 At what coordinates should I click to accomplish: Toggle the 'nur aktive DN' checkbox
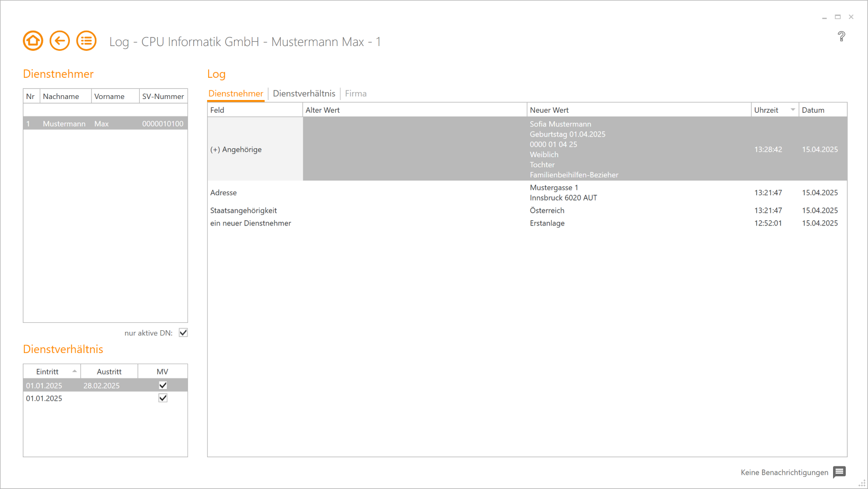183,332
